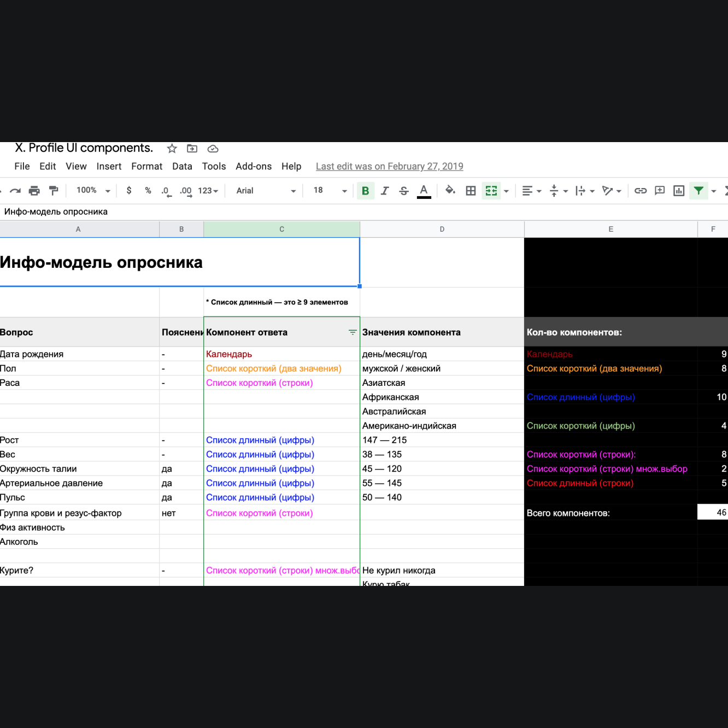Click the filter button in Компонент ответа header
This screenshot has height=728, width=728.
pyautogui.click(x=353, y=332)
